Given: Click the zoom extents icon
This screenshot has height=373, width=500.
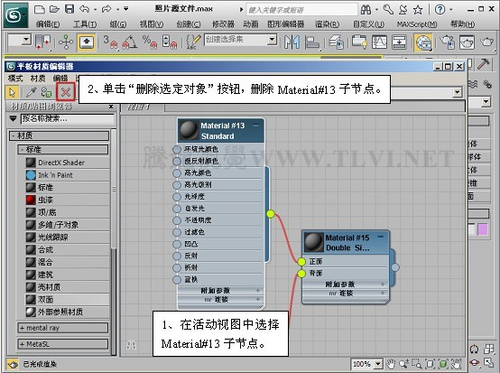Looking at the screenshot, I should pyautogui.click(x=430, y=364).
